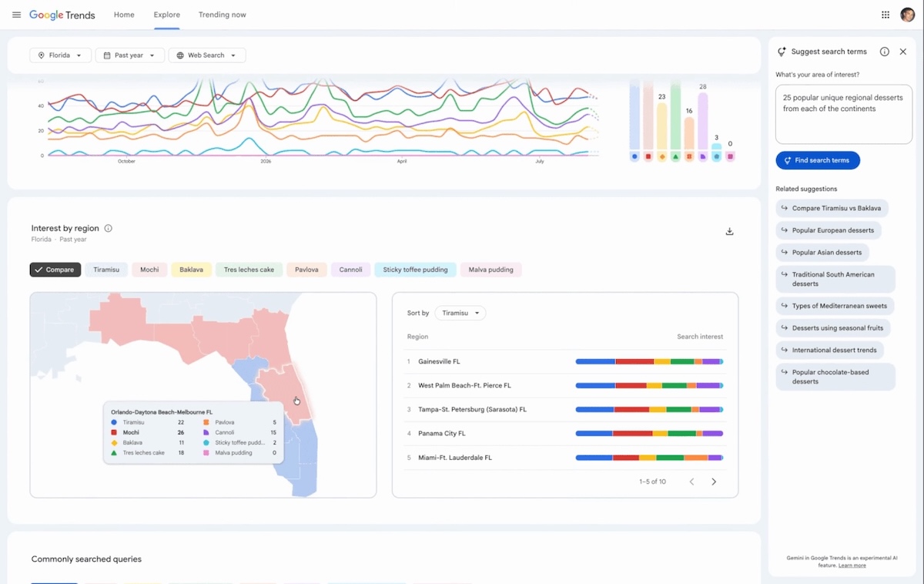924x584 pixels.
Task: Open the Web Search type dropdown
Action: pyautogui.click(x=206, y=55)
